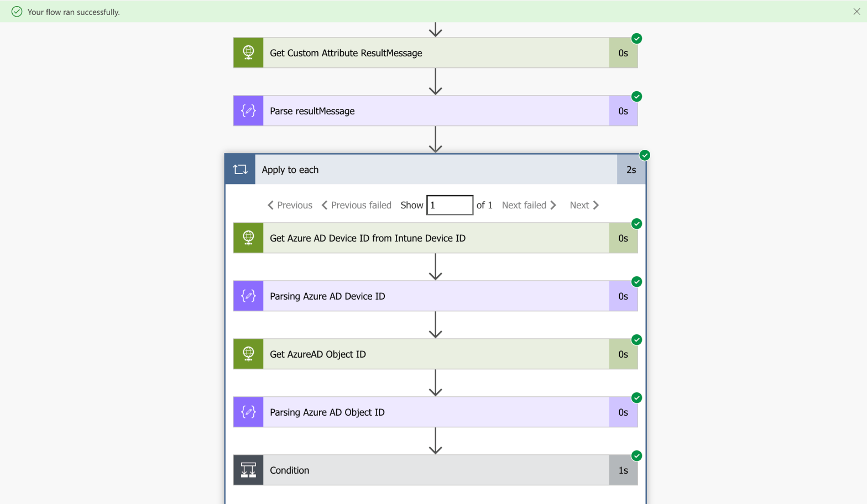The image size is (867, 504).
Task: Jump to Previous failed iteration
Action: pos(357,205)
